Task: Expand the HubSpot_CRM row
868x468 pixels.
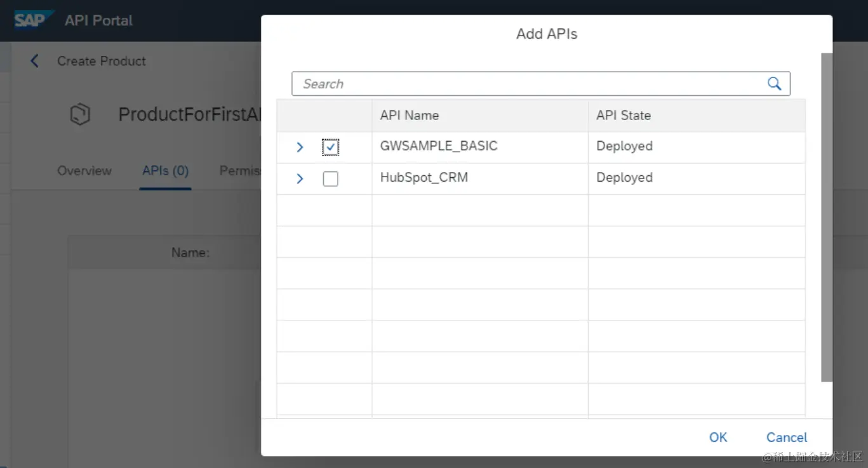Action: 300,179
